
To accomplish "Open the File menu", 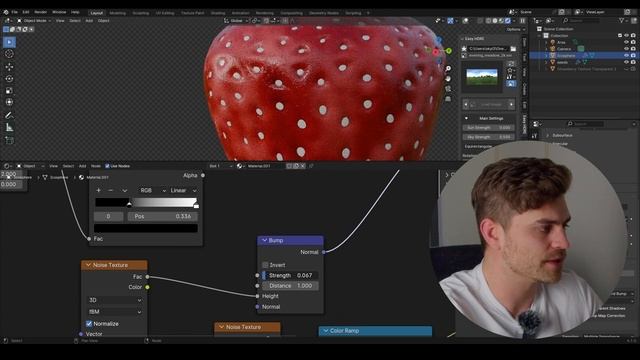I will (15, 12).
